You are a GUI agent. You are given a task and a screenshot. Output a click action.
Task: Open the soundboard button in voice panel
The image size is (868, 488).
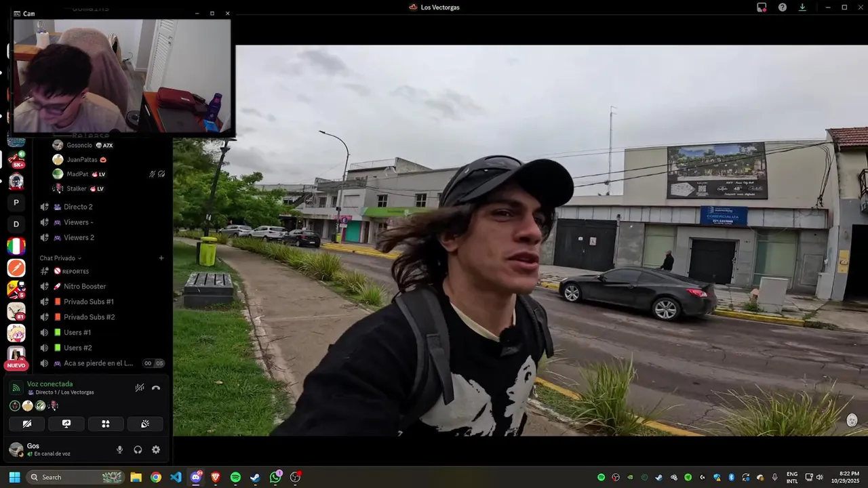point(145,424)
